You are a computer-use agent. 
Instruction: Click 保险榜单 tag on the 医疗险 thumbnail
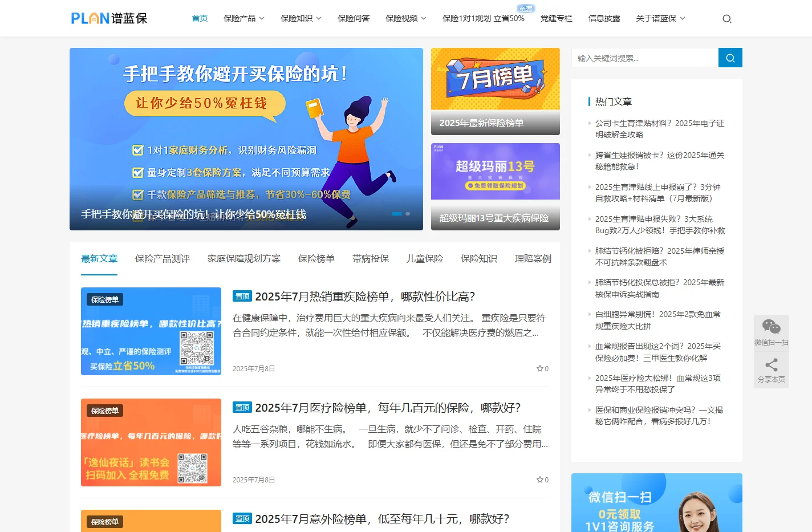click(105, 411)
